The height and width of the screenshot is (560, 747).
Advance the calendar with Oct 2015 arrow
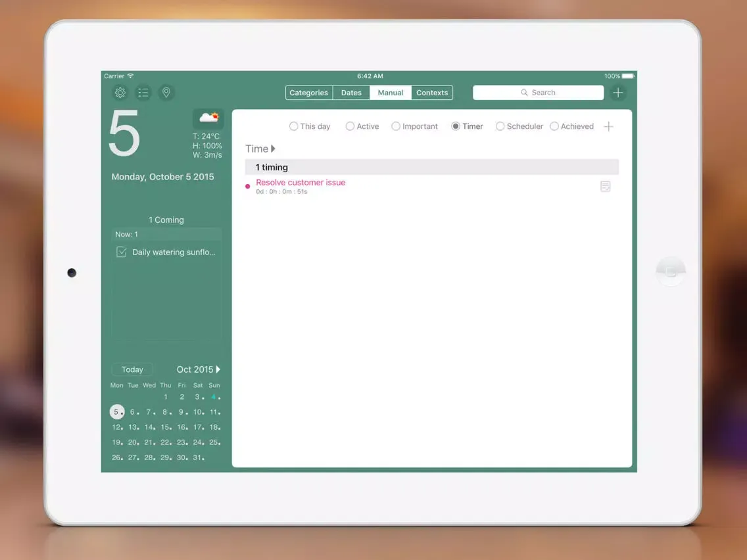[218, 369]
